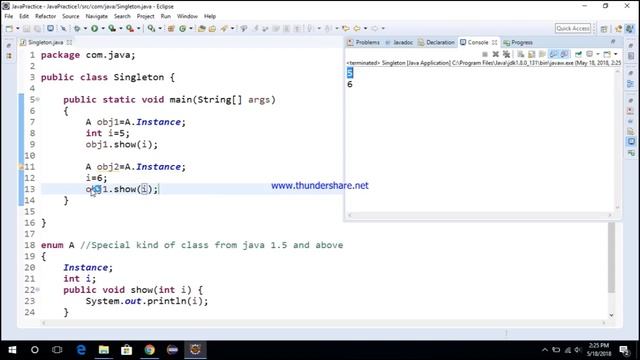Viewport: 640px width, 360px height.
Task: Click the editor vertical scrollbar thumb
Action: pos(611,257)
